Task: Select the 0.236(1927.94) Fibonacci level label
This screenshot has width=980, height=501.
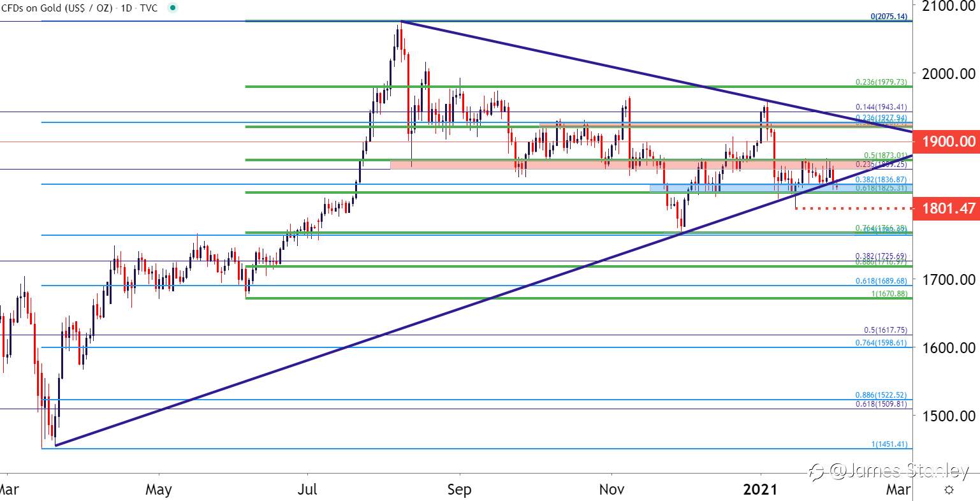Action: [x=881, y=117]
